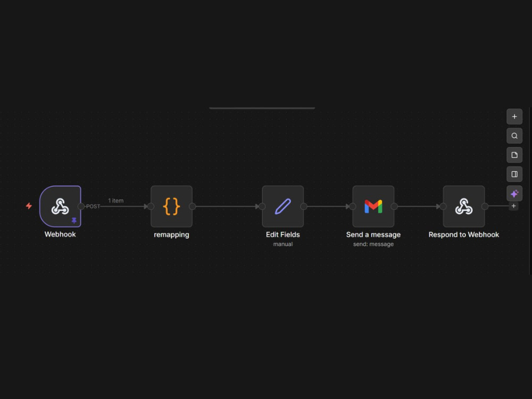Screen dimensions: 532x399
Task: Click the Respond to Webhook input connector
Action: click(x=443, y=206)
